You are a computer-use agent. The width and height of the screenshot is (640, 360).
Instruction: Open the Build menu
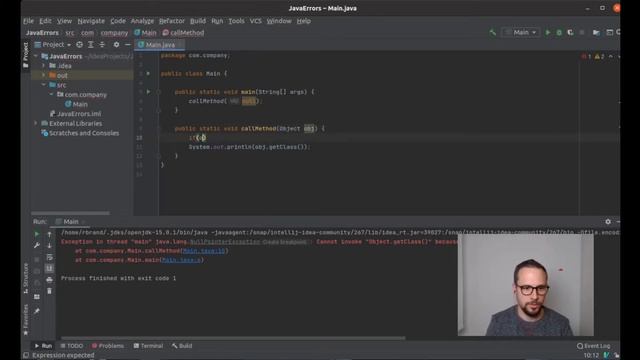pyautogui.click(x=198, y=21)
